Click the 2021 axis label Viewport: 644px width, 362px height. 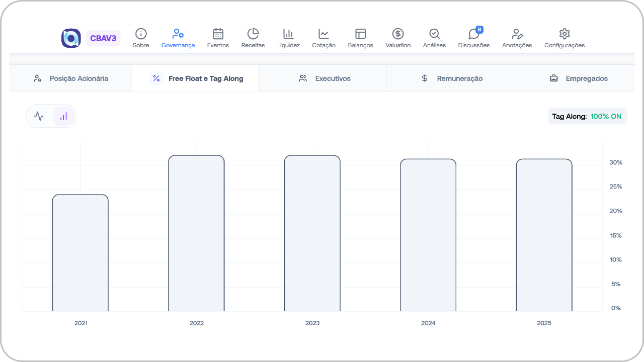(x=80, y=323)
